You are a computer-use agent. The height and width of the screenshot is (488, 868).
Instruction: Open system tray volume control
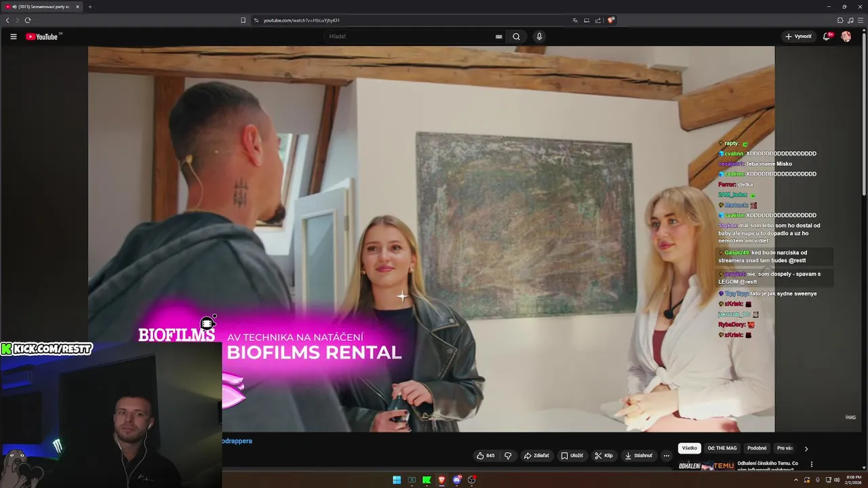pyautogui.click(x=837, y=480)
